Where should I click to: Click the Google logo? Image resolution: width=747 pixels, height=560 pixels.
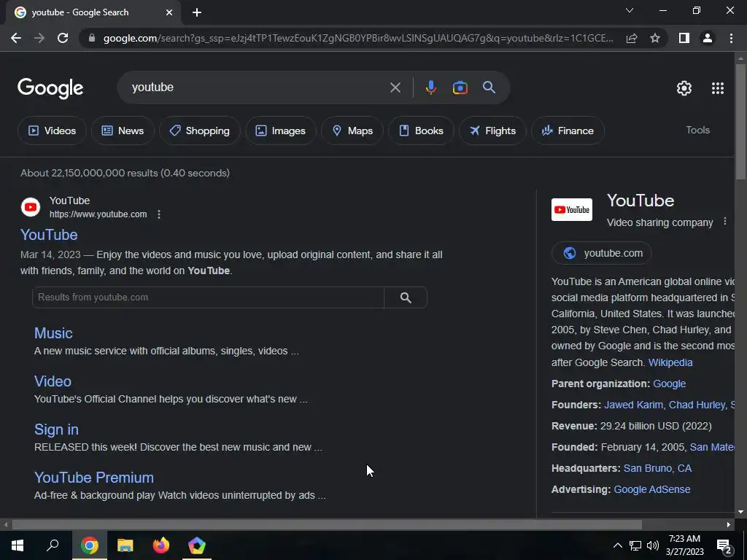click(x=50, y=88)
